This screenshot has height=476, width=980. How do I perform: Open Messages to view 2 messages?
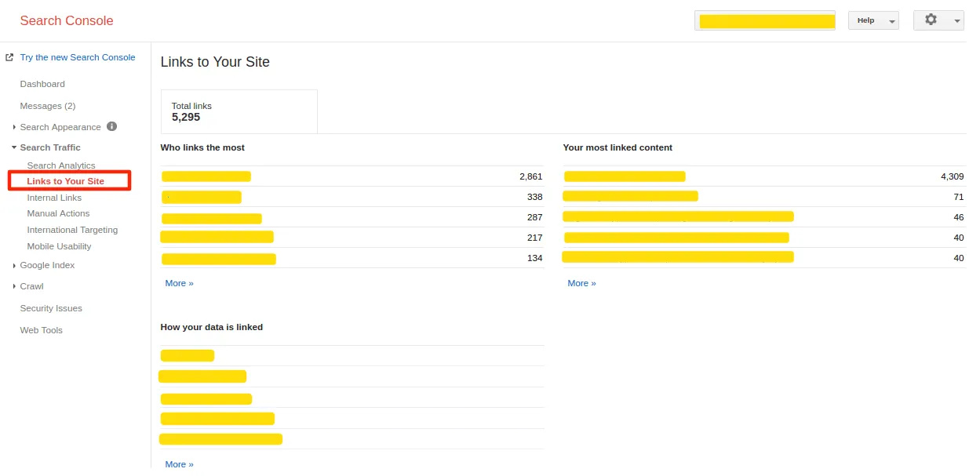(x=47, y=105)
